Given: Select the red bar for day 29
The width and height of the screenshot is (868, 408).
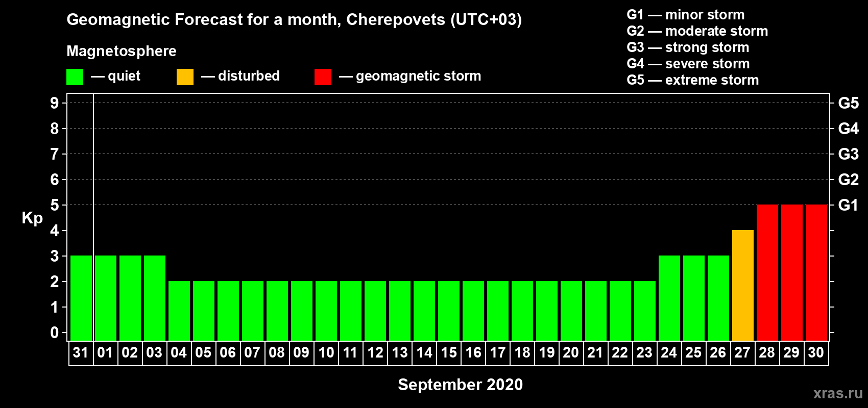Looking at the screenshot, I should pyautogui.click(x=792, y=272).
